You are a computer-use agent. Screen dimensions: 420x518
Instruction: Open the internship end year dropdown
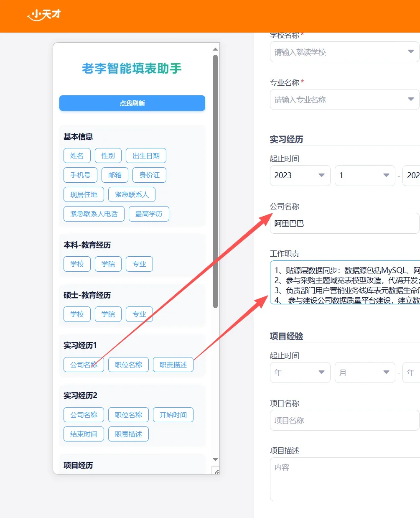click(x=411, y=175)
